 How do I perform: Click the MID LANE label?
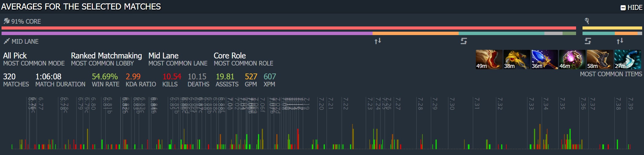(25, 41)
